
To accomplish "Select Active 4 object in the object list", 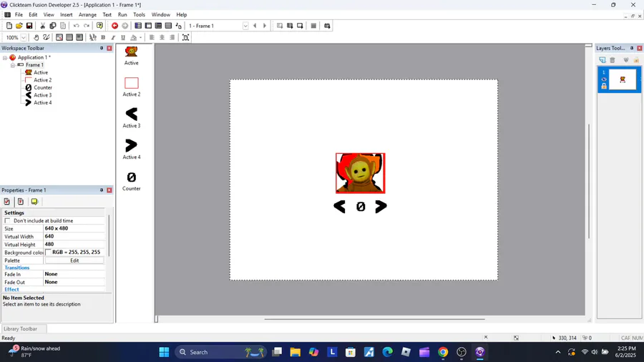I will pos(132,149).
